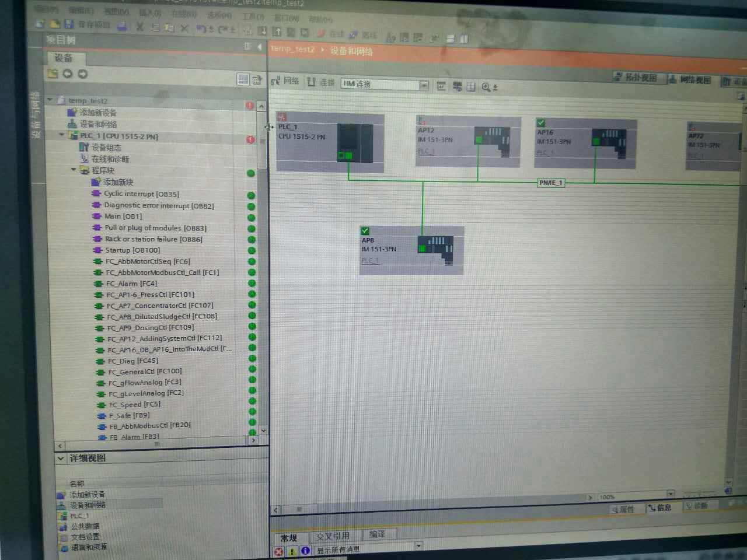Click the Connections (连接) mode button
Image resolution: width=747 pixels, height=560 pixels.
321,82
